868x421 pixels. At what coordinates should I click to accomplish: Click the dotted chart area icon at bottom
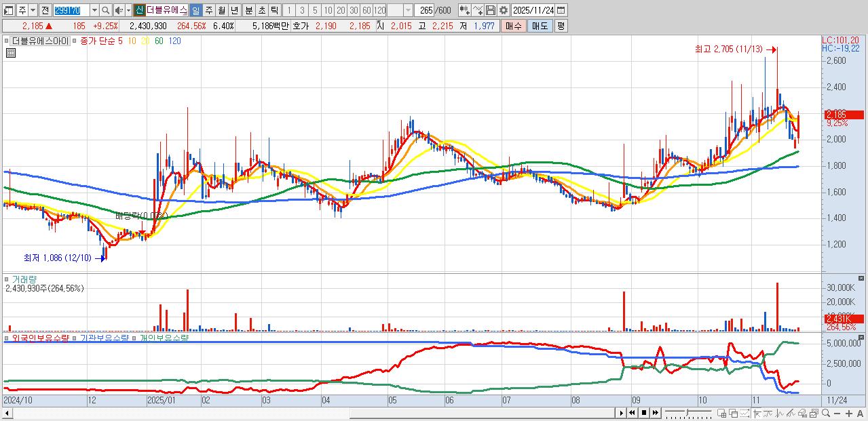tap(745, 414)
